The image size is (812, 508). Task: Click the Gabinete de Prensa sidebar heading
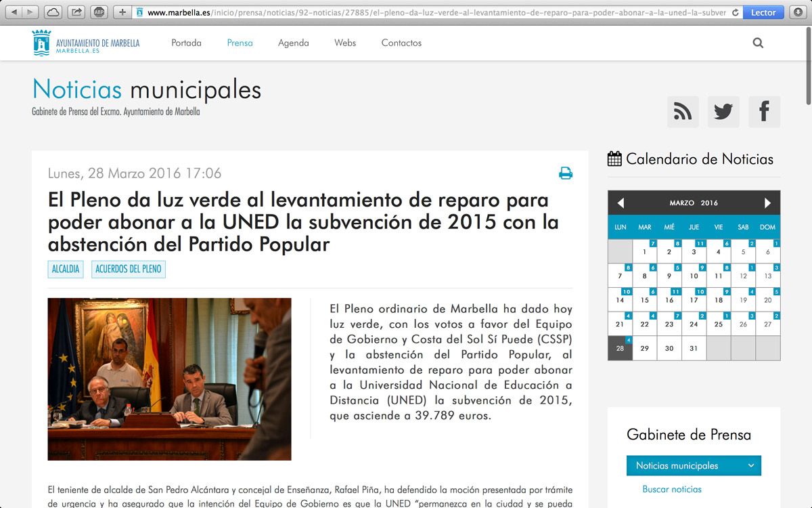click(689, 435)
